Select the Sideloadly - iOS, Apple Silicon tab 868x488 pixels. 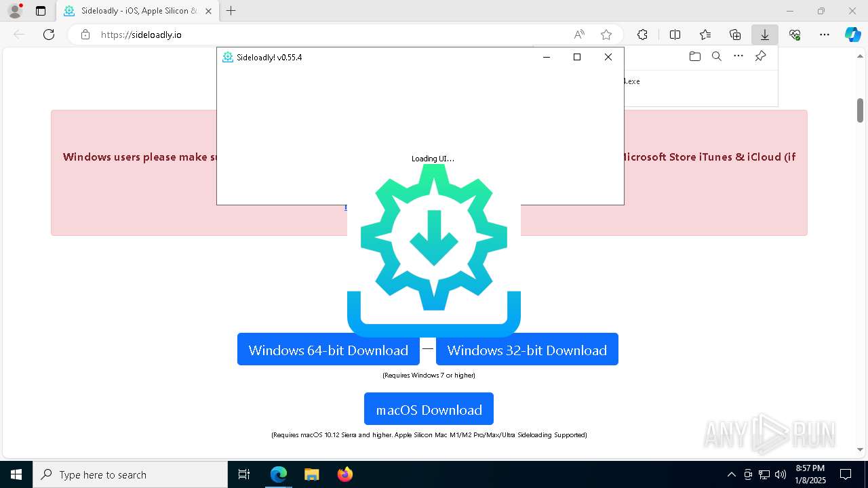[138, 11]
